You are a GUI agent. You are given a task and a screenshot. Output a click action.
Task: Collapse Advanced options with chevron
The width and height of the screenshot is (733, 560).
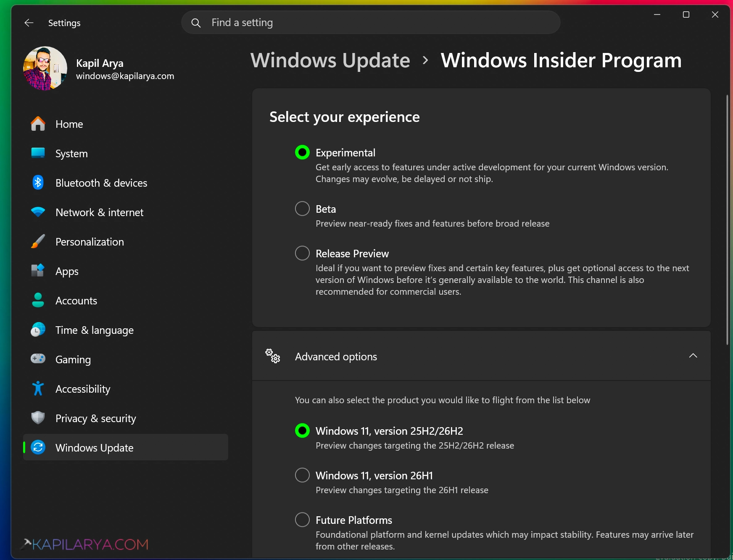[x=693, y=356]
